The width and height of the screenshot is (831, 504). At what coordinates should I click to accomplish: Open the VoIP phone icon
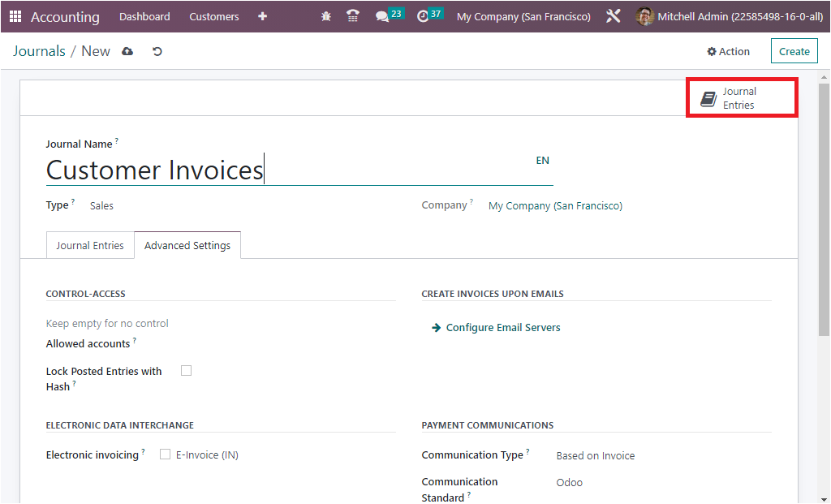tap(353, 16)
